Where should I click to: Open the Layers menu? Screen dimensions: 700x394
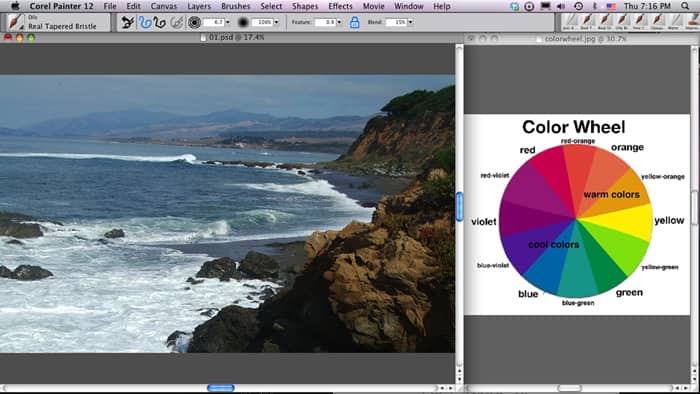(199, 6)
